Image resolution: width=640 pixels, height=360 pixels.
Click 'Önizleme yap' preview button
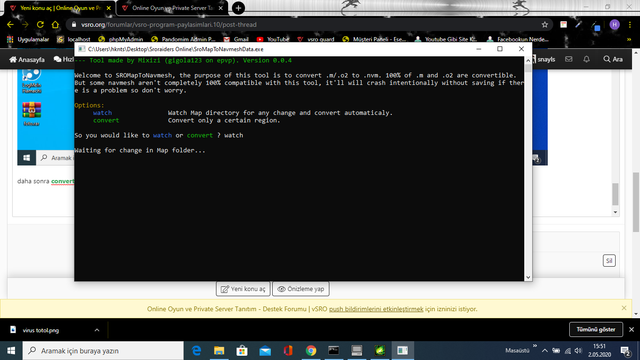[x=301, y=289]
